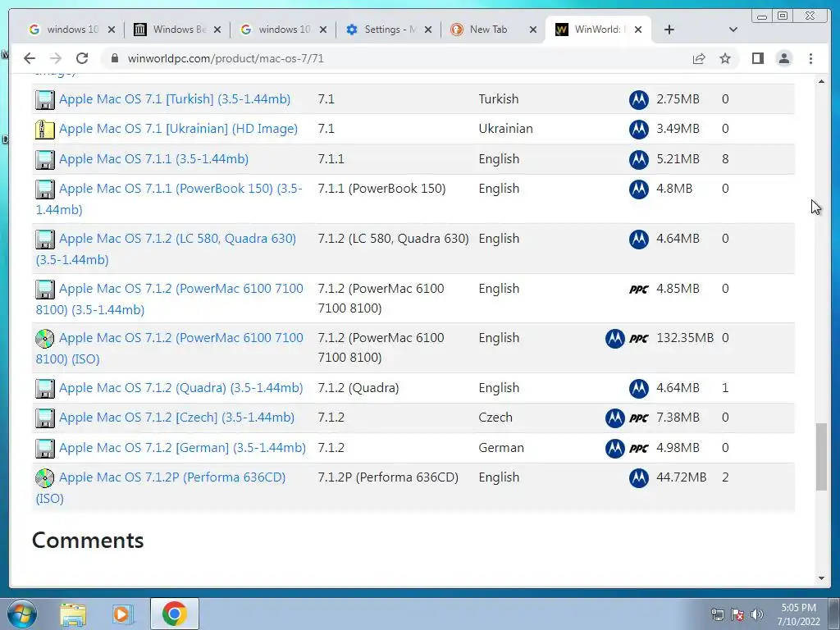Click the scroll-up arrow of the page

pyautogui.click(x=821, y=81)
